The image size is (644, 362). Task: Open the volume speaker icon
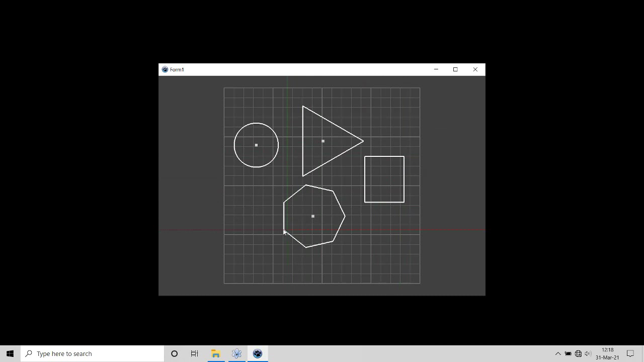(588, 353)
